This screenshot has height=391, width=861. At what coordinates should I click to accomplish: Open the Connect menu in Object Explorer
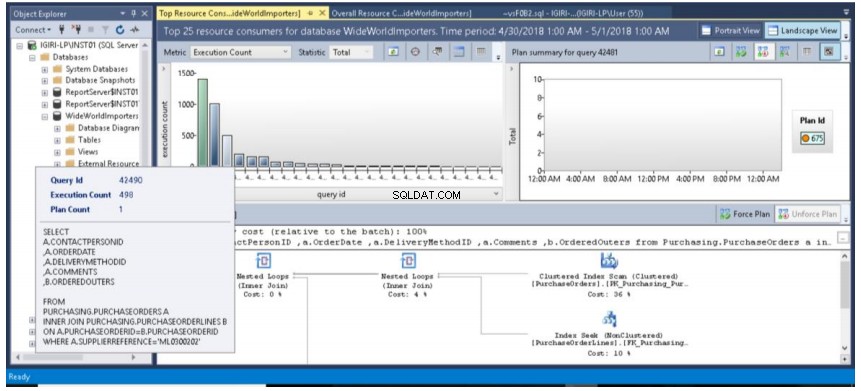pos(33,30)
